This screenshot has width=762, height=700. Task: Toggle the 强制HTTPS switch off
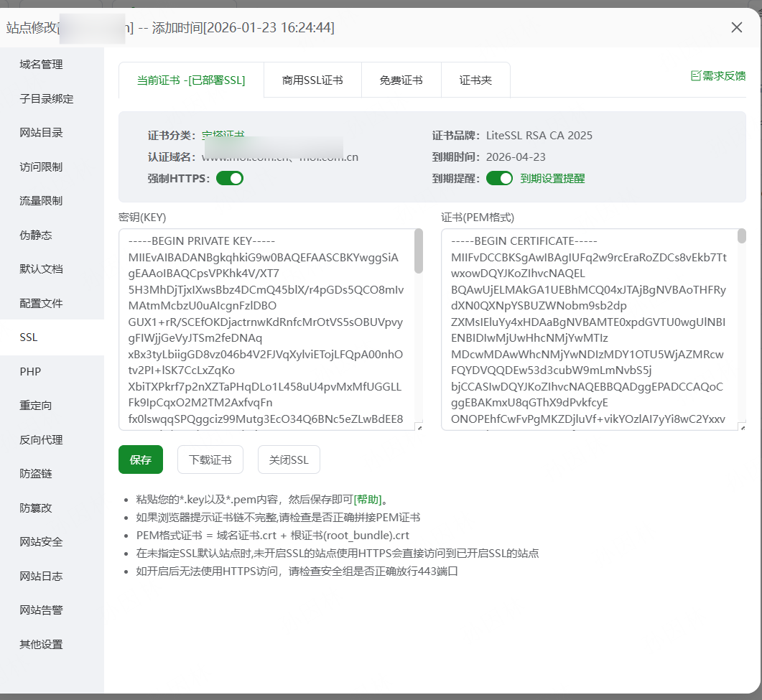point(230,177)
